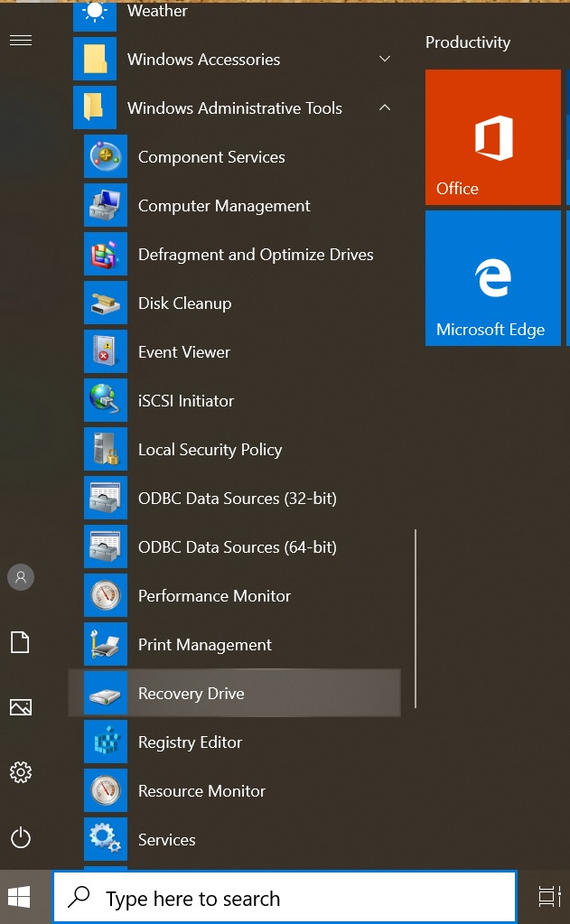Select Registry Editor text
The width and height of the screenshot is (570, 924).
190,742
